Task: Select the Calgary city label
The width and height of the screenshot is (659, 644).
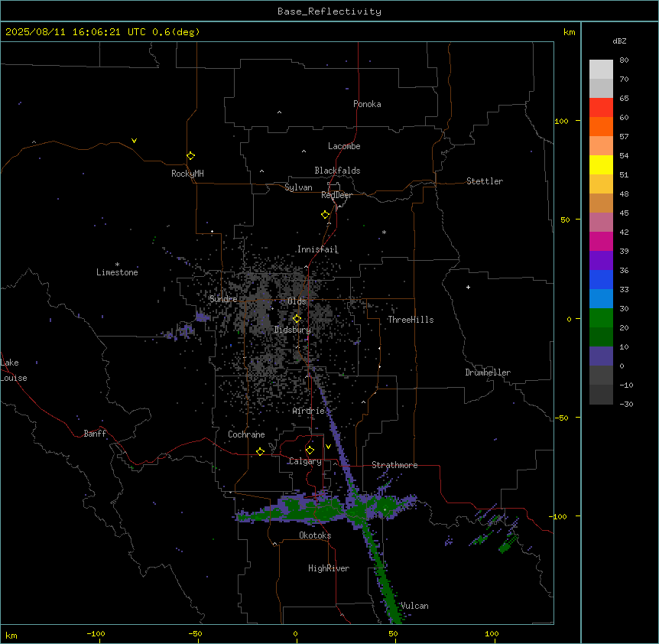Action: pyautogui.click(x=305, y=461)
